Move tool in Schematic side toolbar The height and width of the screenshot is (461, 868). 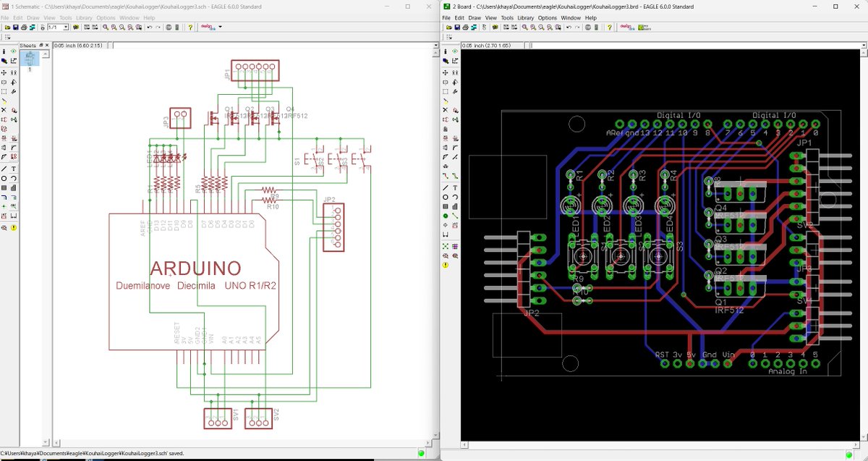pyautogui.click(x=4, y=72)
